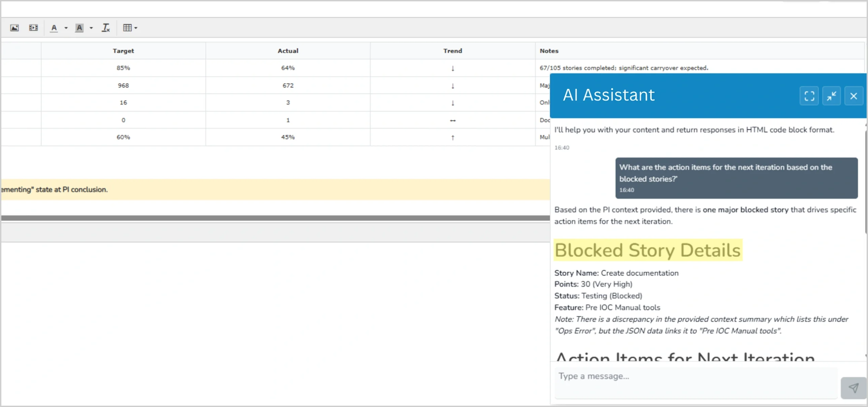
Task: Click the background color A icon
Action: click(x=79, y=28)
